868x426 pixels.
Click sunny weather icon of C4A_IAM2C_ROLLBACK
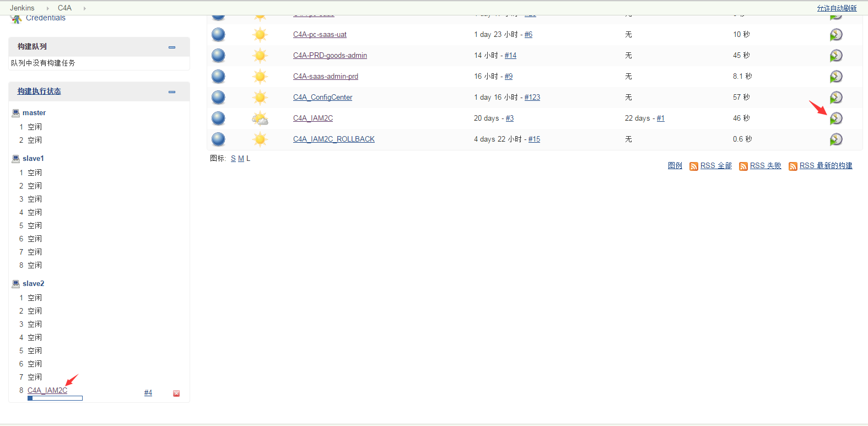pos(260,139)
